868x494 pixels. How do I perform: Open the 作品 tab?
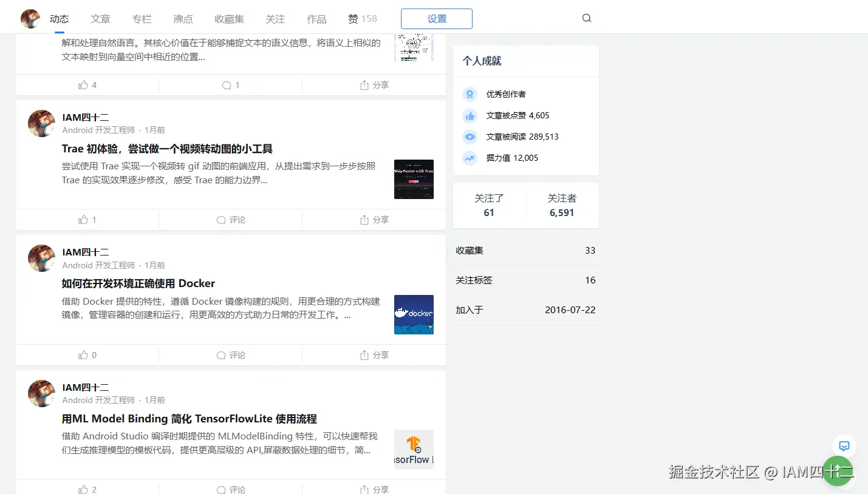[x=317, y=19]
